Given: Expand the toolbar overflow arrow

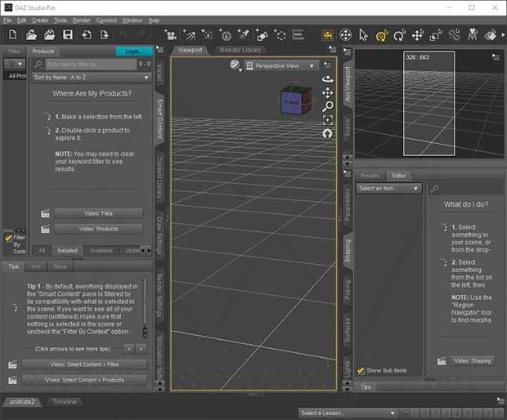Looking at the screenshot, I should point(503,35).
